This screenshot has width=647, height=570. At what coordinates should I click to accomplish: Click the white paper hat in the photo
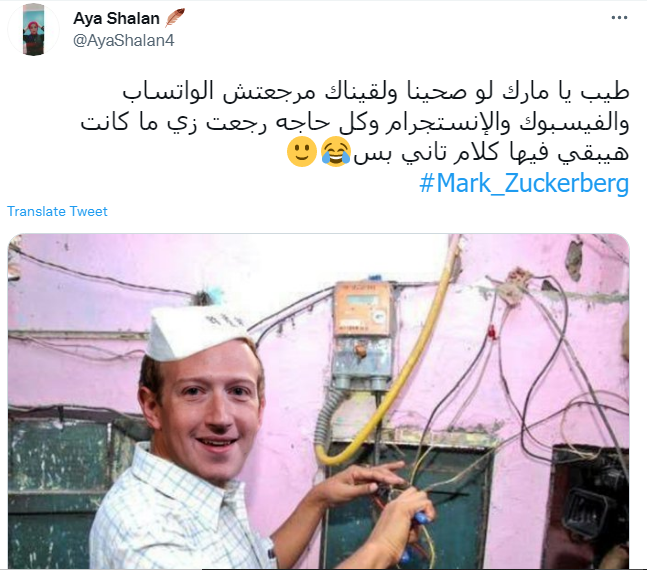196,332
